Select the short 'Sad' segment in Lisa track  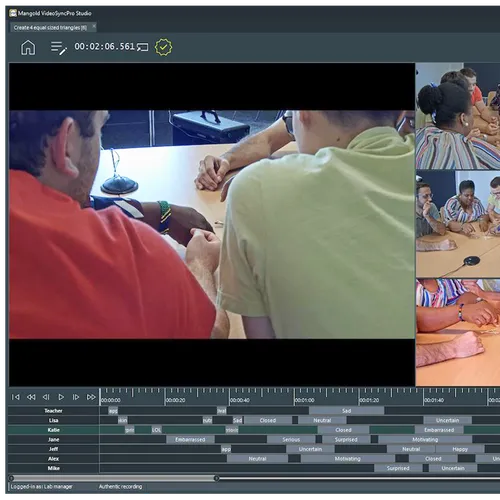click(237, 420)
